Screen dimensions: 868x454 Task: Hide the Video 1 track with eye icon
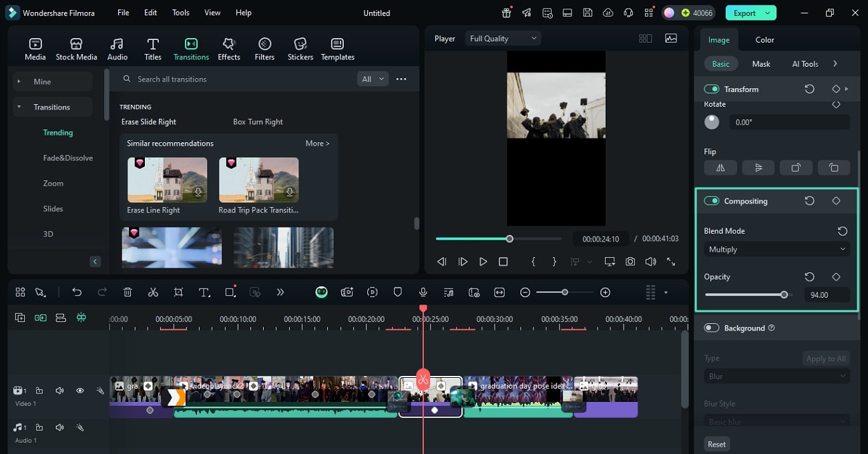pos(79,391)
